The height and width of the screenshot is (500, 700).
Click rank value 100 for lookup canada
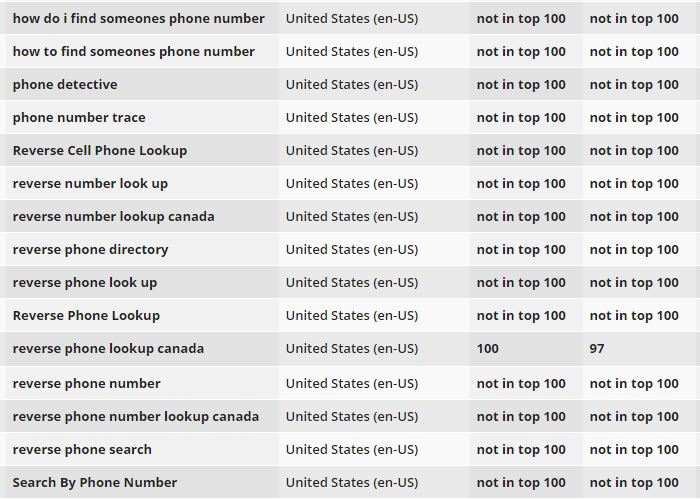pyautogui.click(x=488, y=349)
